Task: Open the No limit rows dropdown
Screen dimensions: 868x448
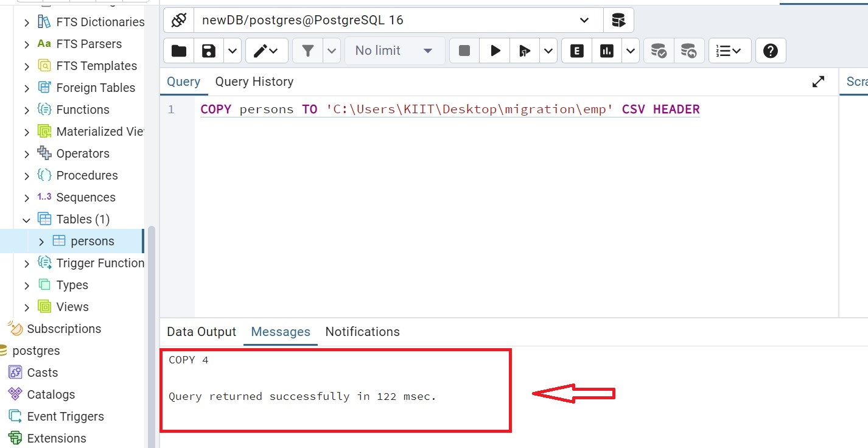Action: coord(394,51)
